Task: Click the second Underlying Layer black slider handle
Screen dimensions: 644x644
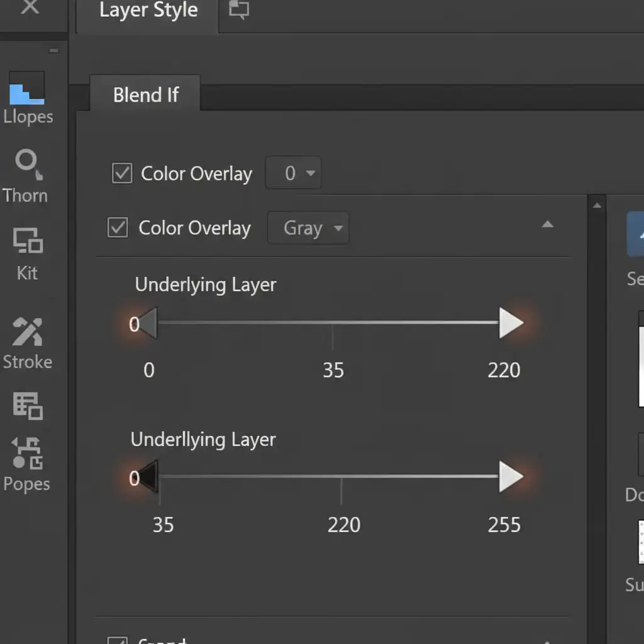Action: pos(148,477)
